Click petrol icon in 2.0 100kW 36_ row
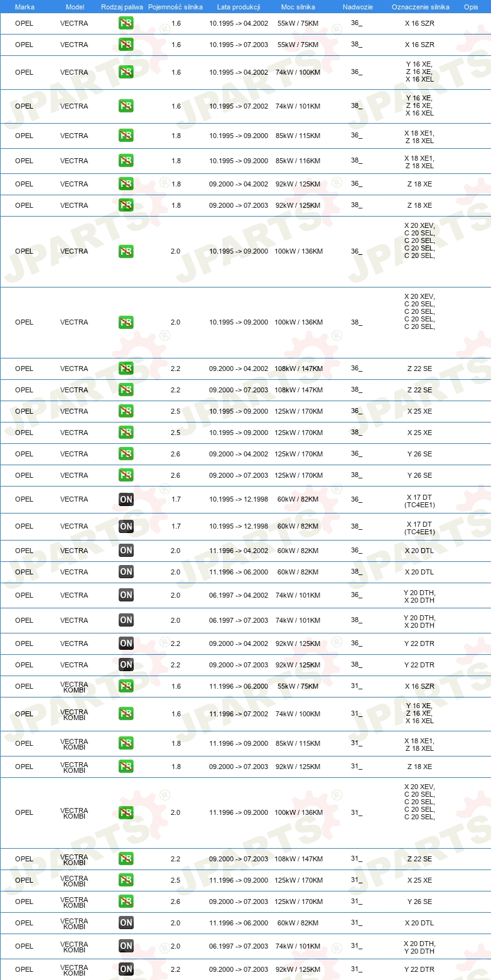This screenshot has width=491, height=980. click(126, 252)
